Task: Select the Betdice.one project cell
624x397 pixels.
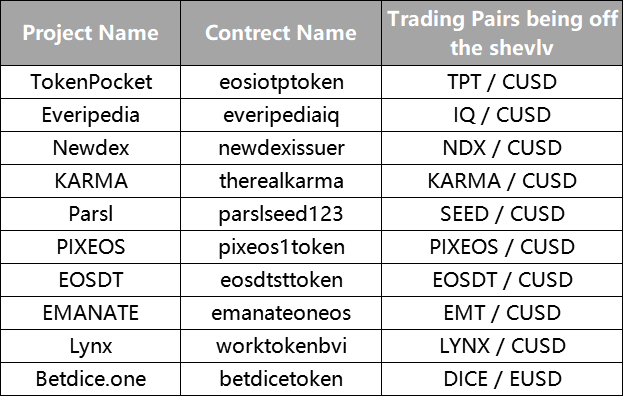Action: 91,379
